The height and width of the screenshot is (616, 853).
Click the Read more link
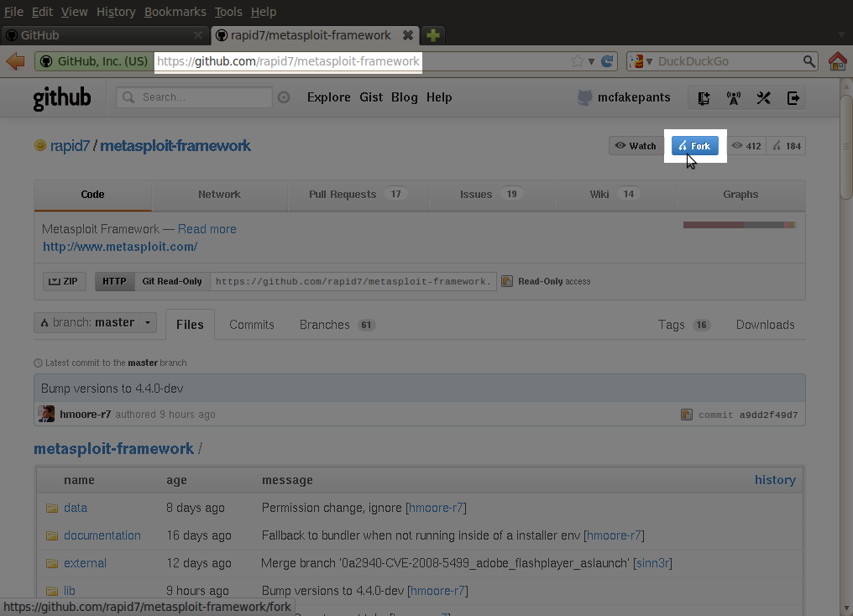pos(207,229)
